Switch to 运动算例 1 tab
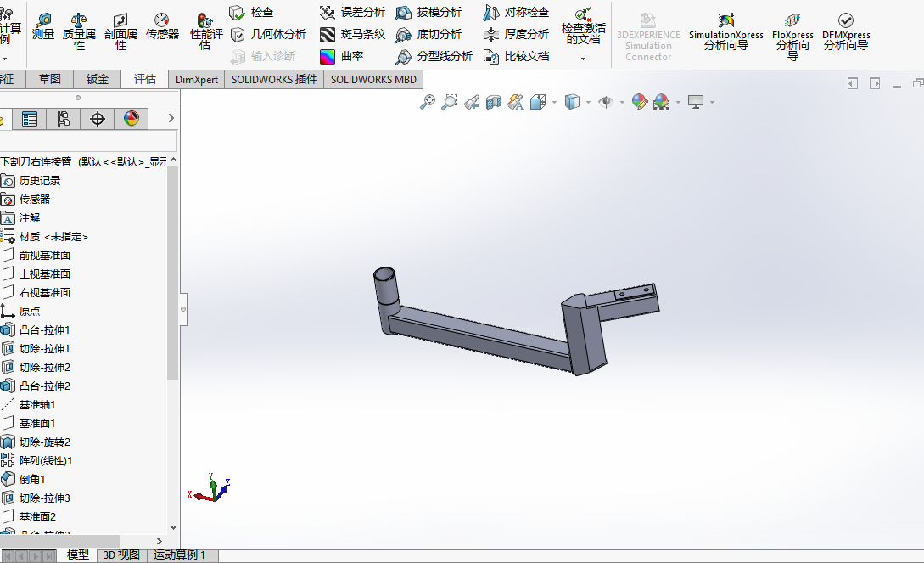Image resolution: width=924 pixels, height=563 pixels. coord(179,555)
